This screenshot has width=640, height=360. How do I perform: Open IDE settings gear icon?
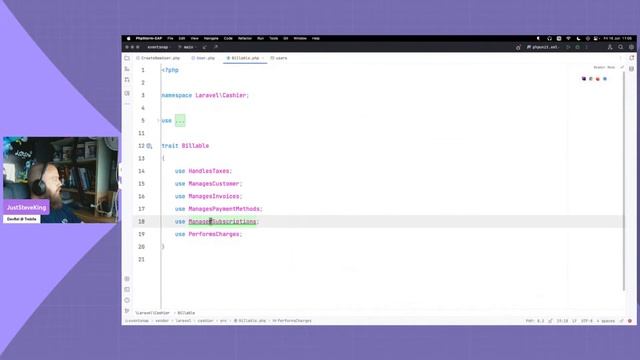click(x=631, y=47)
